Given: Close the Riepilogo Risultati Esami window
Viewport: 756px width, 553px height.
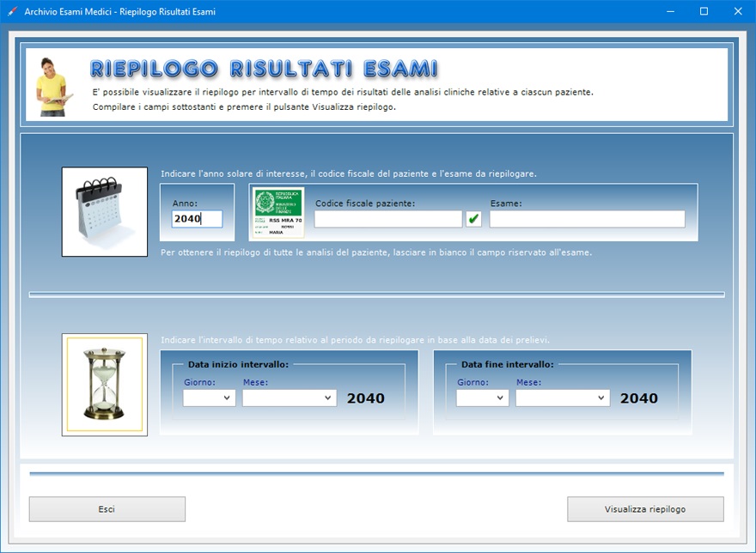Looking at the screenshot, I should point(737,12).
